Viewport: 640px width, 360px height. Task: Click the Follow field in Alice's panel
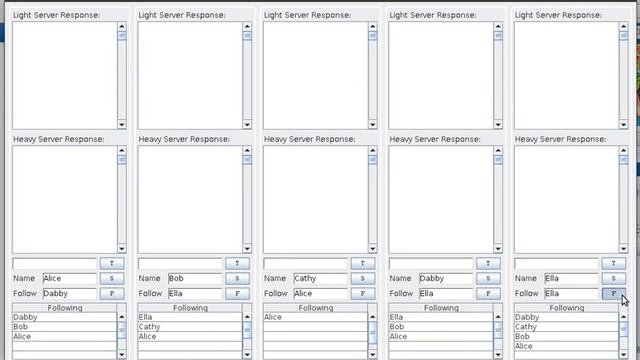69,293
